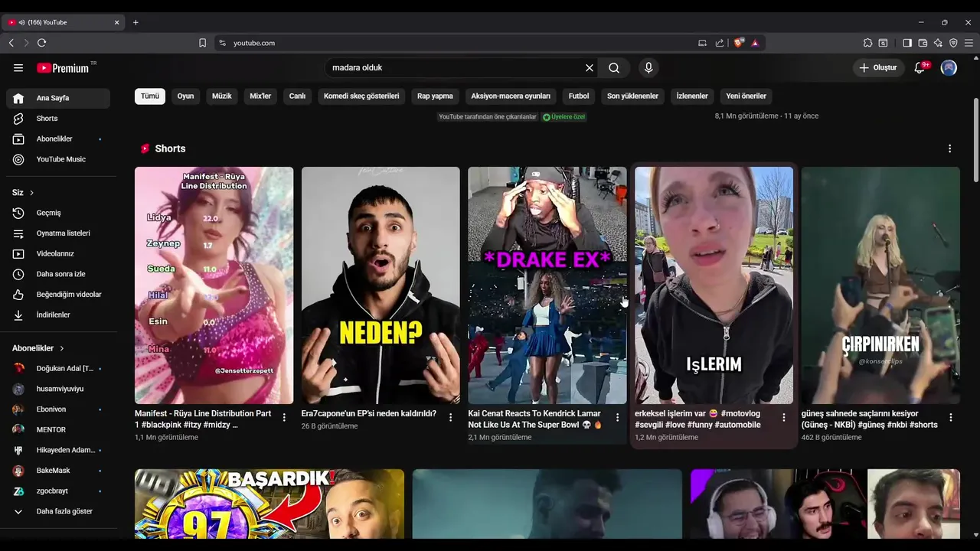Click the YouTube Premium logo
Image resolution: width=980 pixels, height=551 pixels.
point(64,67)
